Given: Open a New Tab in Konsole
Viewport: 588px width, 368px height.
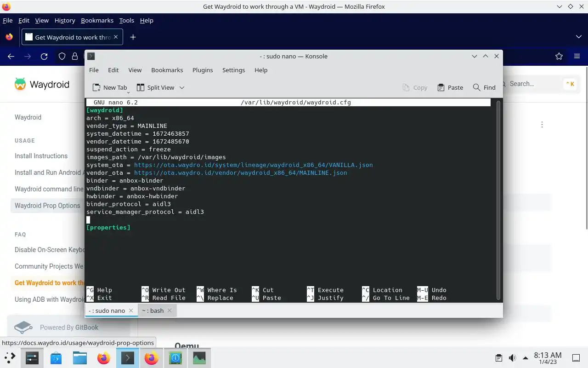Looking at the screenshot, I should 110,87.
